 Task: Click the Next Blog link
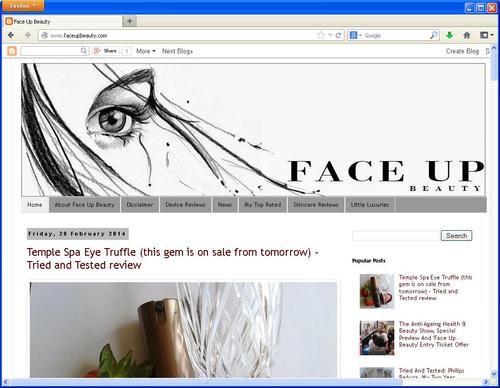(177, 51)
